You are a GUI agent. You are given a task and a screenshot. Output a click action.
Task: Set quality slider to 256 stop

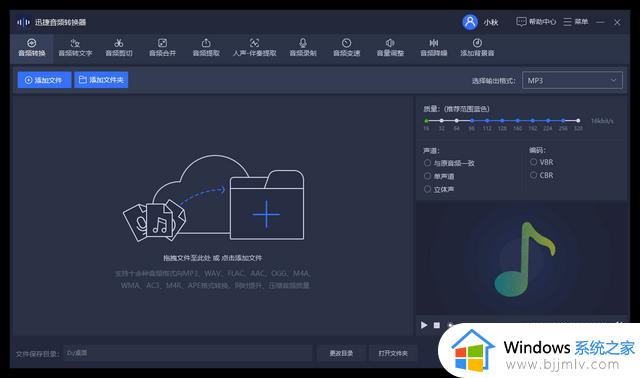click(x=563, y=121)
